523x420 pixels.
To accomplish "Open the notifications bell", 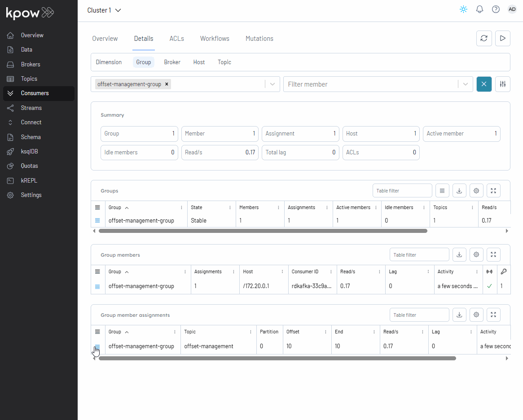I will (479, 9).
